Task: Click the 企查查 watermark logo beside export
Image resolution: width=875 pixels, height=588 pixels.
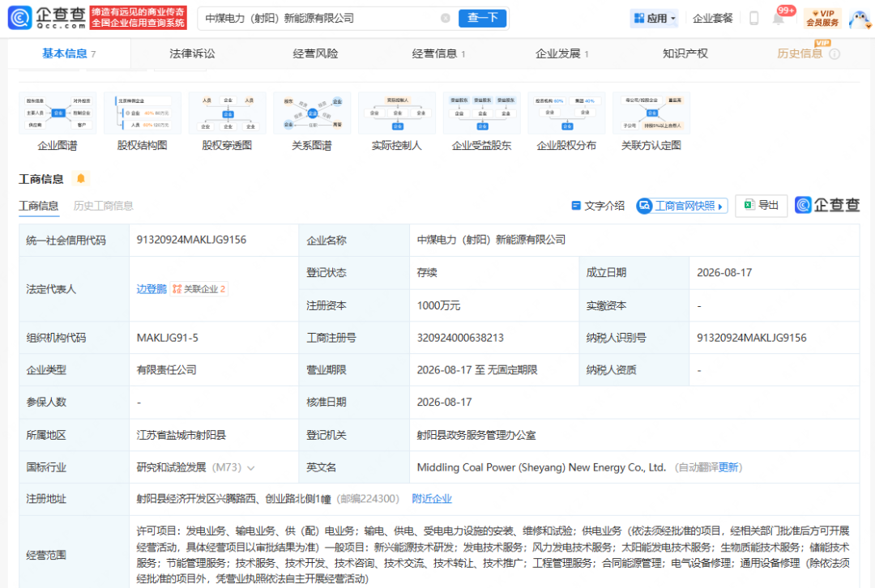Action: click(827, 205)
